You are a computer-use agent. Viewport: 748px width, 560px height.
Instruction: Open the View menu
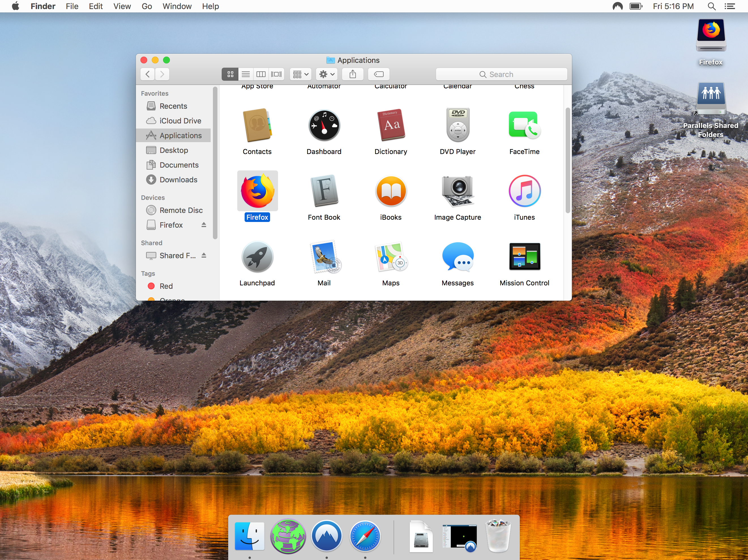pos(122,6)
